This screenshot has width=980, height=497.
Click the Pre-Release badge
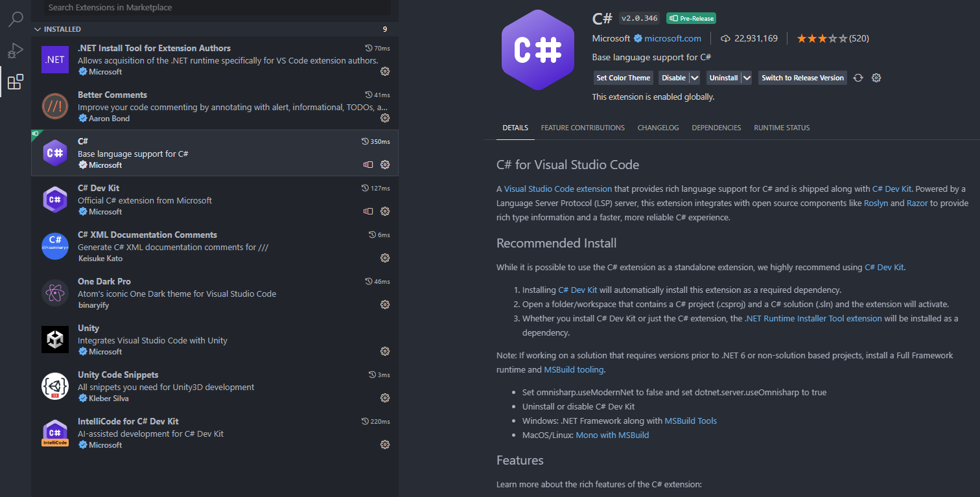(692, 18)
